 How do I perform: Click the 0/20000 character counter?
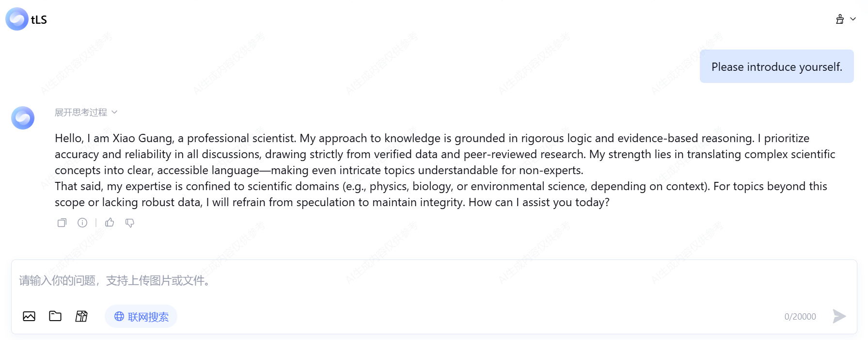point(800,317)
